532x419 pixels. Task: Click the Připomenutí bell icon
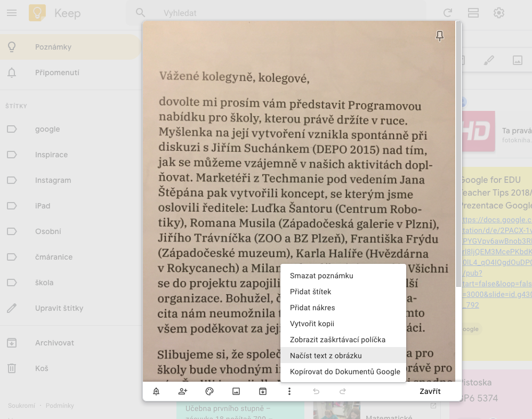pyautogui.click(x=12, y=72)
